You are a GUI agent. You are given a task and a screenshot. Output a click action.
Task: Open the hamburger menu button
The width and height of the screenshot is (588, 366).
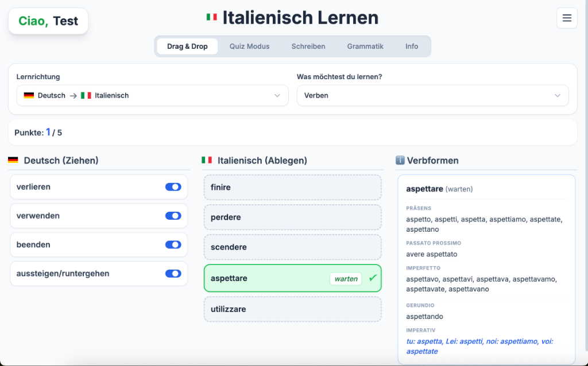tap(567, 18)
